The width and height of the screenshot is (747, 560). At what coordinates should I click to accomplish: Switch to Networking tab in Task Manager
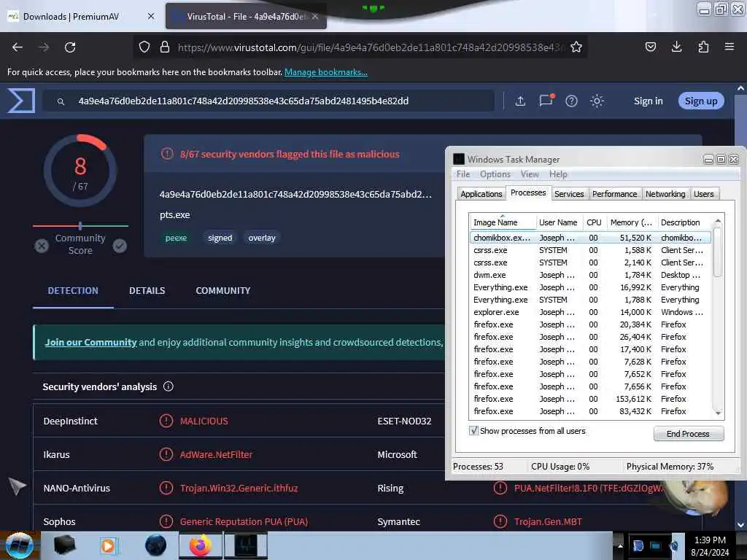point(665,194)
